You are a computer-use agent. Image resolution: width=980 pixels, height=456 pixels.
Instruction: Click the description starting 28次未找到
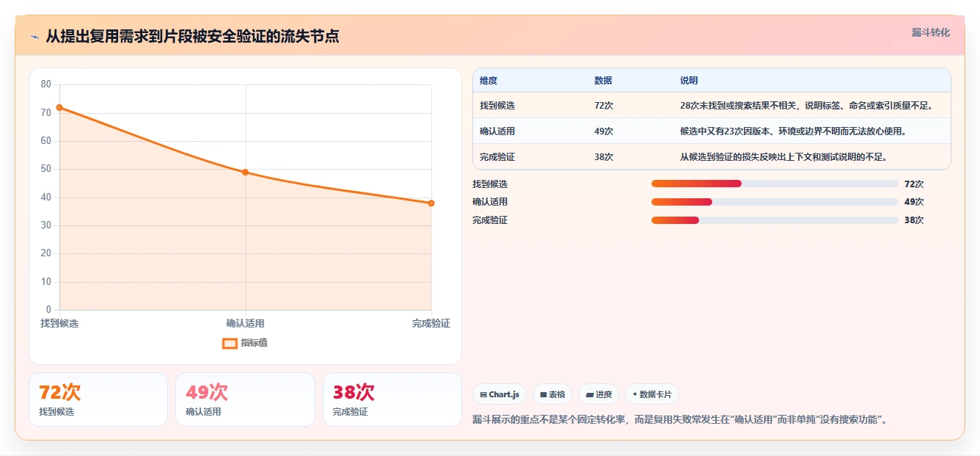806,106
